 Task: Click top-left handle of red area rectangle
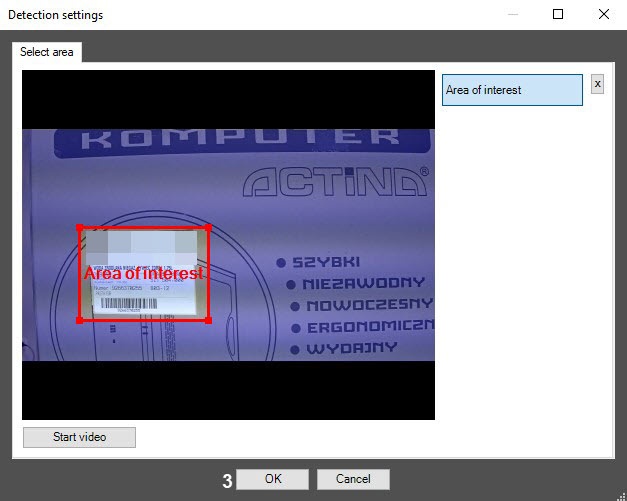point(80,228)
